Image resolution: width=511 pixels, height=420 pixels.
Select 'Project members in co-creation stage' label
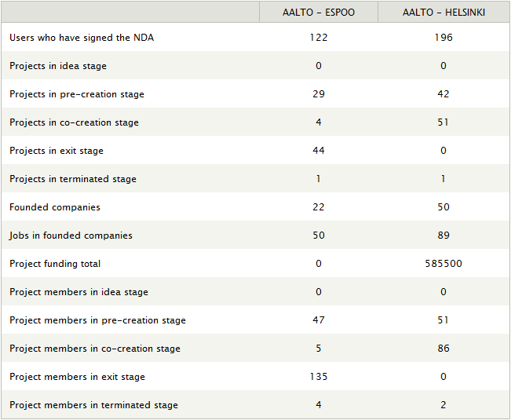95,349
